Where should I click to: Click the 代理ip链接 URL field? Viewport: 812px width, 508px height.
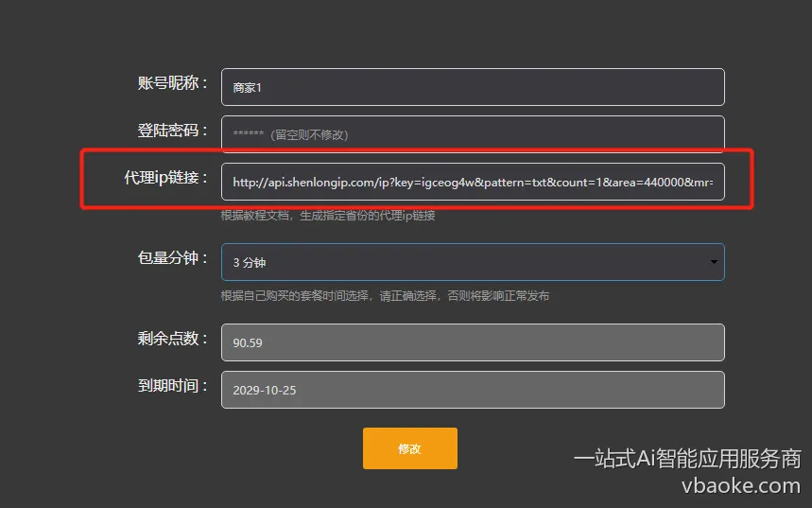[473, 182]
